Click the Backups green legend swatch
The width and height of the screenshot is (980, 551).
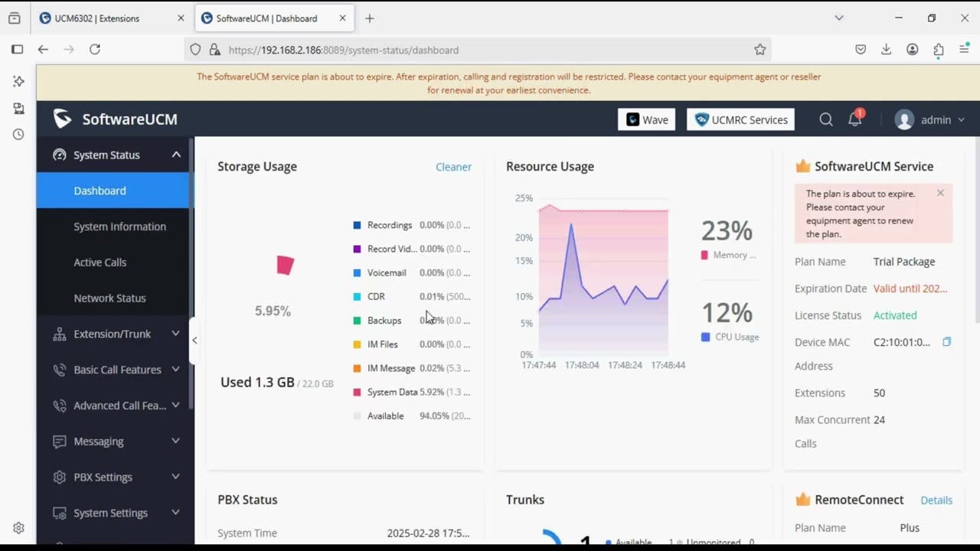click(357, 321)
